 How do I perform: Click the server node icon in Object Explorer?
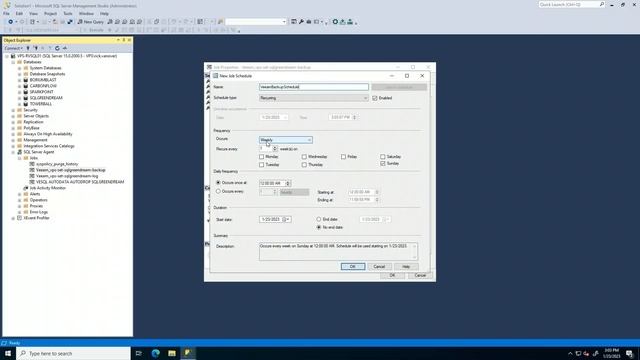(13, 56)
